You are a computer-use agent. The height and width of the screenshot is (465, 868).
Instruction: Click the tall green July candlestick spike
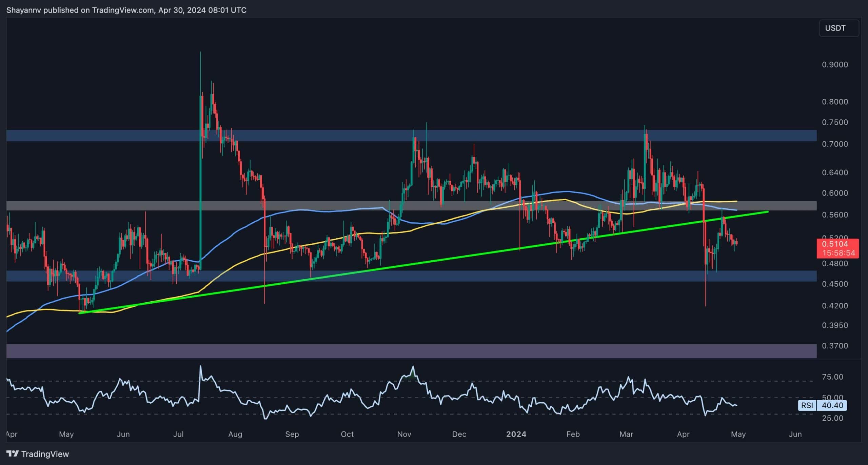[x=200, y=153]
